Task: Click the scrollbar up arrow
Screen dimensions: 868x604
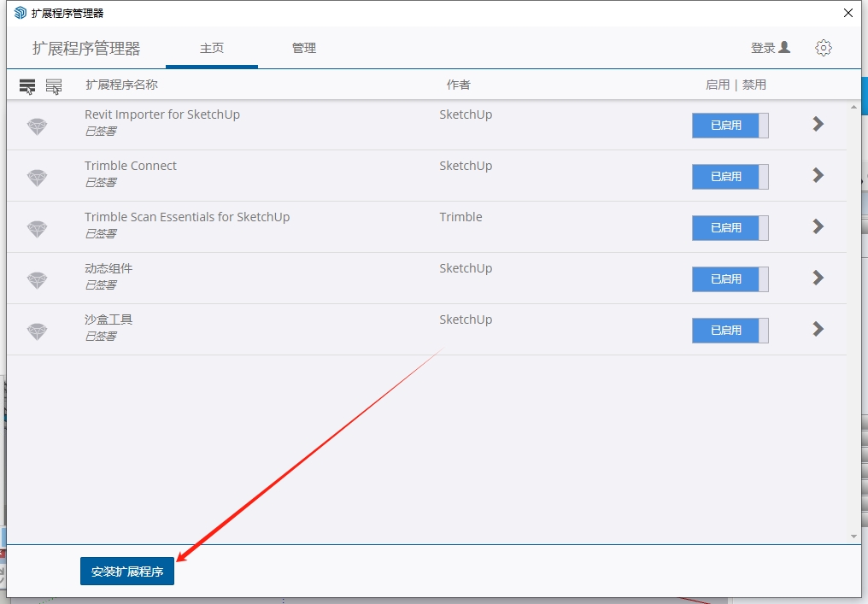Action: pos(853,108)
